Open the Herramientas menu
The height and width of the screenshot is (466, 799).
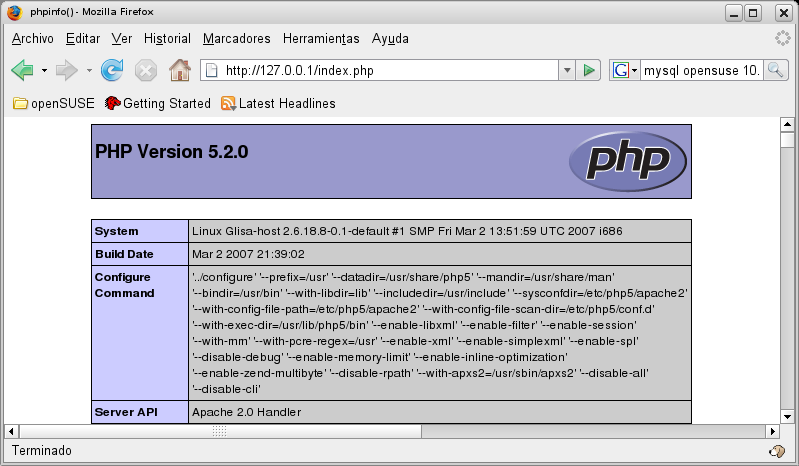point(321,38)
